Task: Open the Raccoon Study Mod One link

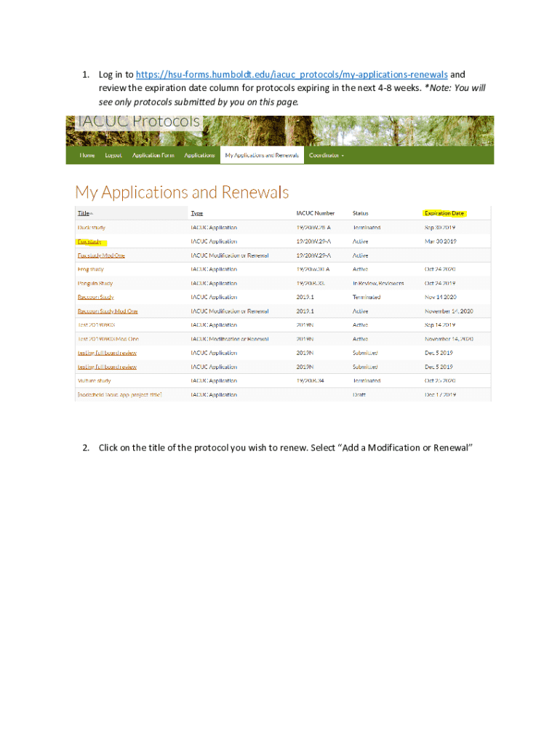Action: pos(108,311)
